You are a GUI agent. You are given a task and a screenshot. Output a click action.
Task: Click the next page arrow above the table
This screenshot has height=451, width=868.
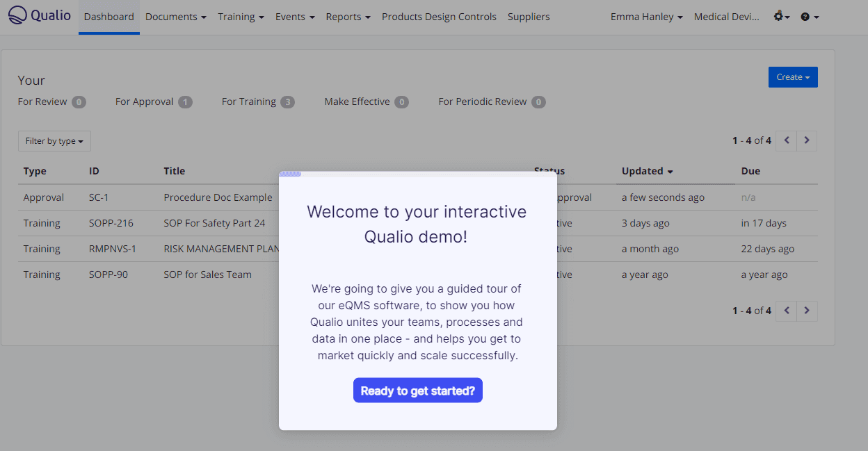(807, 140)
